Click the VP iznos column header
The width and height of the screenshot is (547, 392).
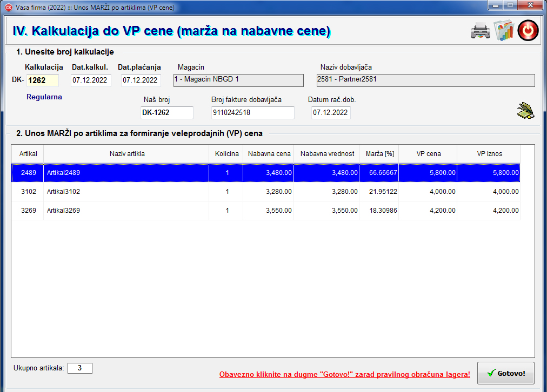click(x=489, y=154)
